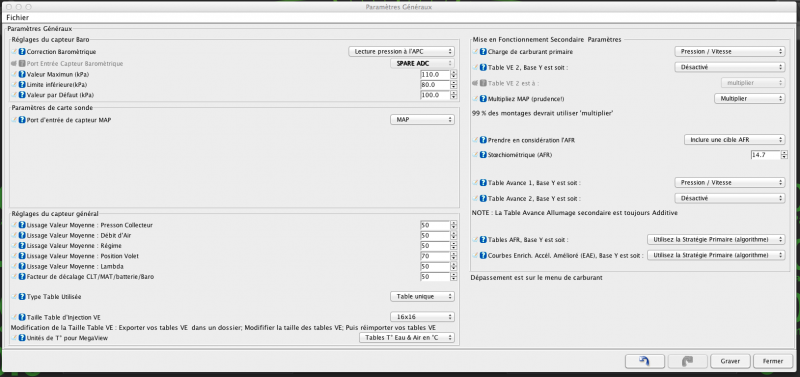800x377 pixels.
Task: Open the MegaView temperature units dropdown
Action: click(x=407, y=338)
